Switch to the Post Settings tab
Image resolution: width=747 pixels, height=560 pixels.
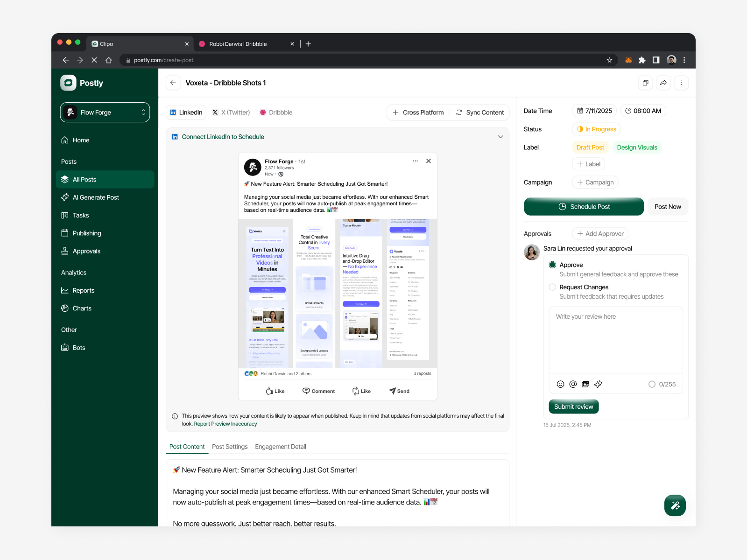[x=230, y=447]
